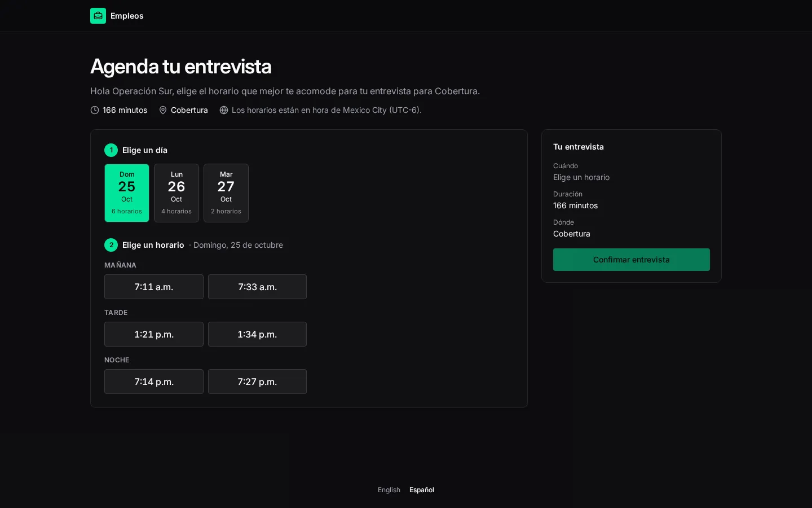Click the NOCHE section label
Screen dimensions: 812x508
[x=117, y=360]
